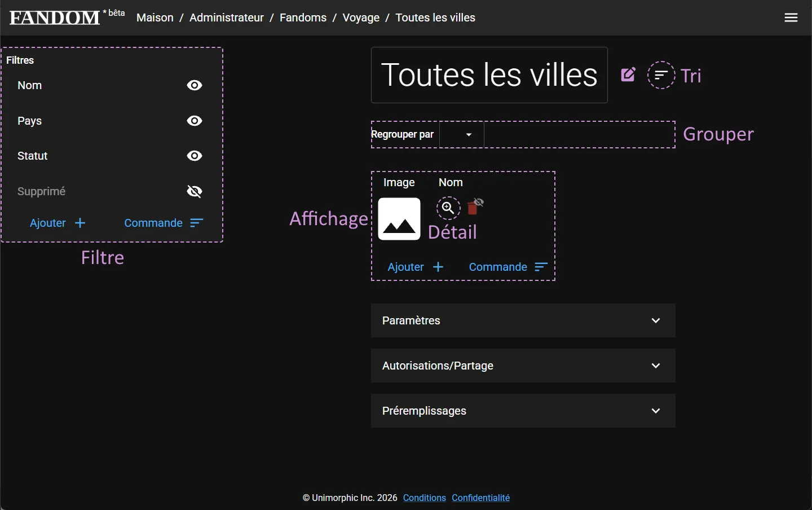
Task: Go to Maison in the breadcrumb
Action: [x=155, y=17]
